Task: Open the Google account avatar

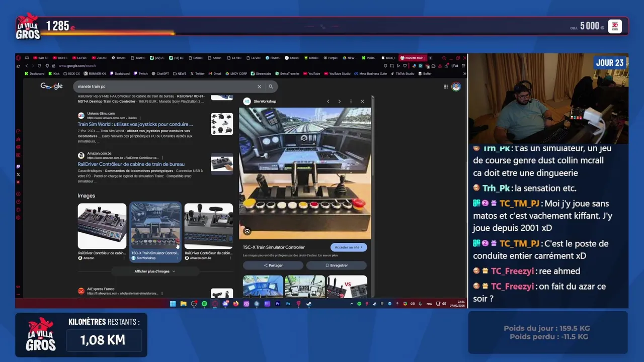Action: click(456, 86)
